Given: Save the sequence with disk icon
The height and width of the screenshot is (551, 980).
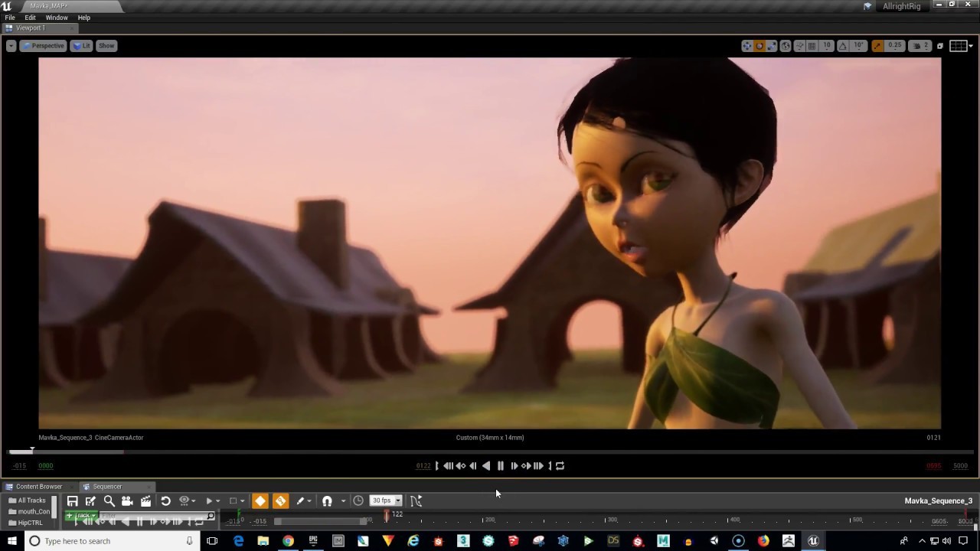Looking at the screenshot, I should [x=72, y=501].
